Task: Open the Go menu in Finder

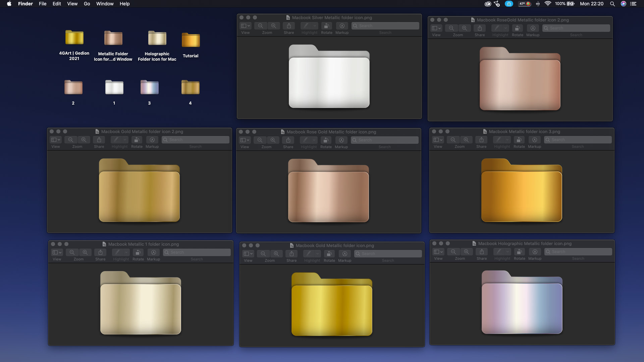Action: pyautogui.click(x=87, y=4)
